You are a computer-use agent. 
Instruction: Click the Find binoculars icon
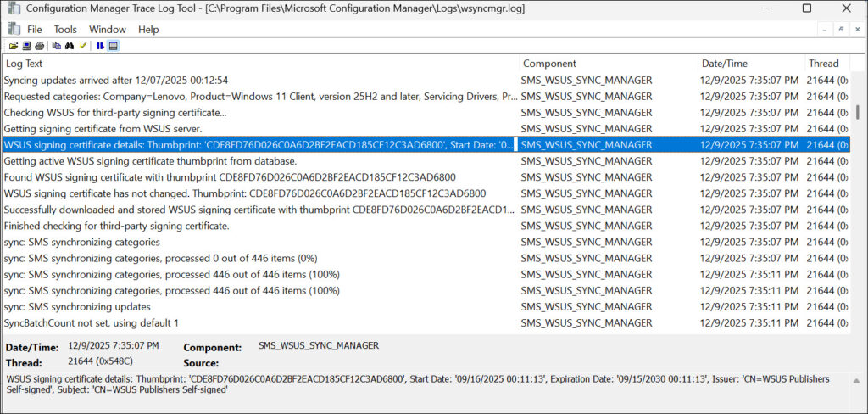70,46
